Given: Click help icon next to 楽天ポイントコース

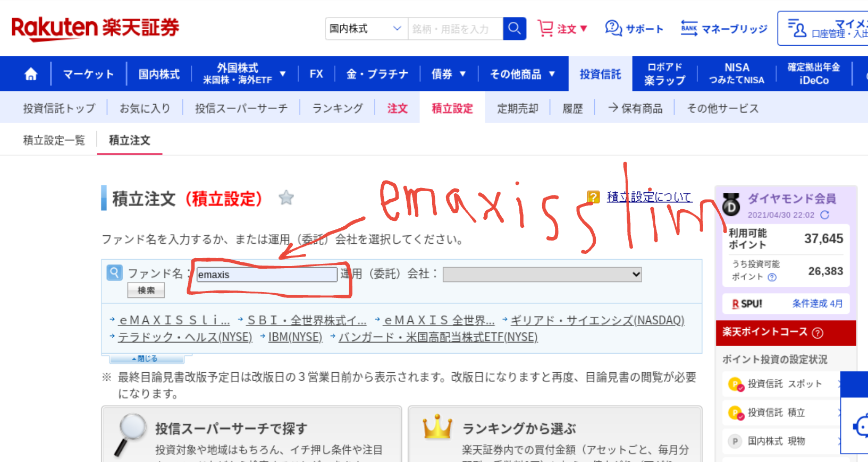Looking at the screenshot, I should point(818,333).
